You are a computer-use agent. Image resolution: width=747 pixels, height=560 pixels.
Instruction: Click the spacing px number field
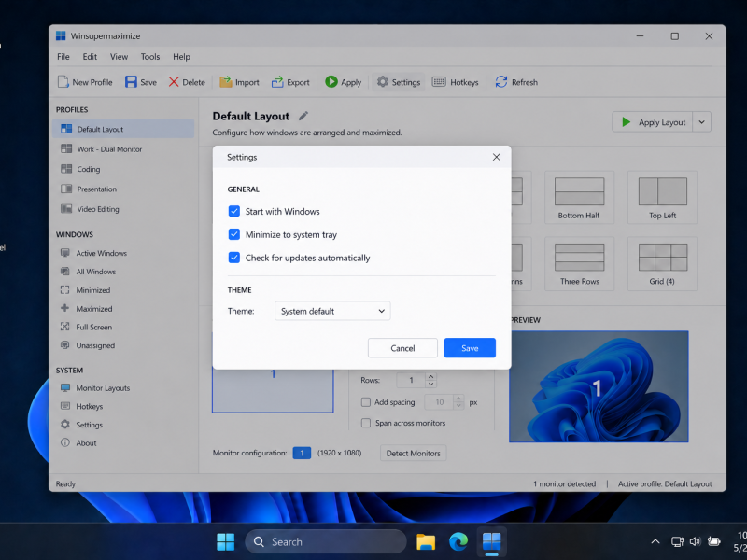[439, 402]
